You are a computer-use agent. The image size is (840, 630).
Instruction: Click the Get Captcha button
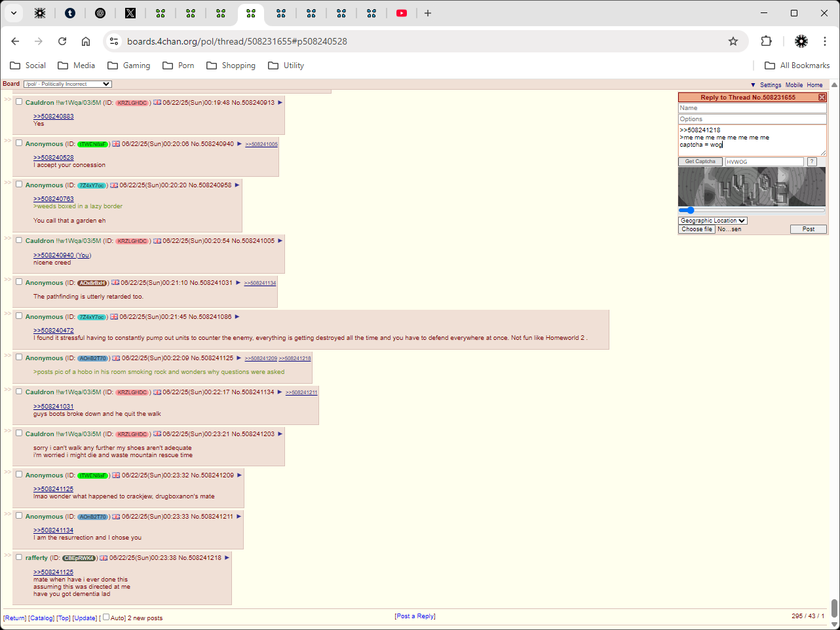tap(700, 162)
